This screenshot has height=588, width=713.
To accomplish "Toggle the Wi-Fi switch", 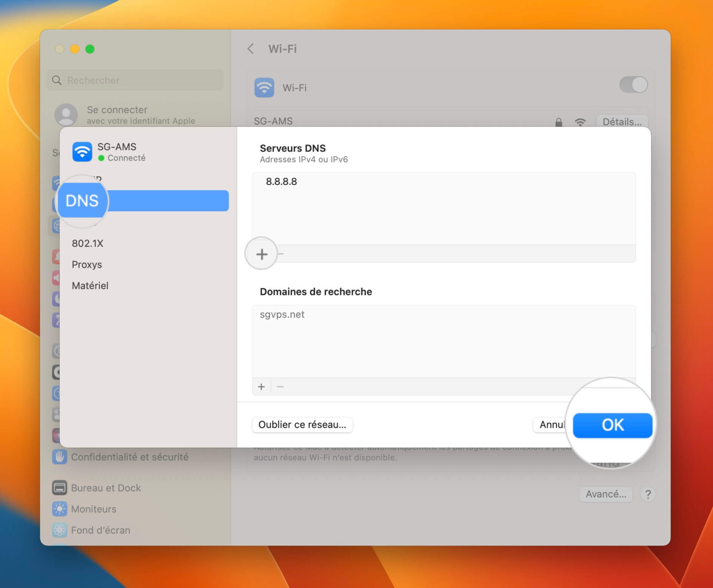I will 633,84.
